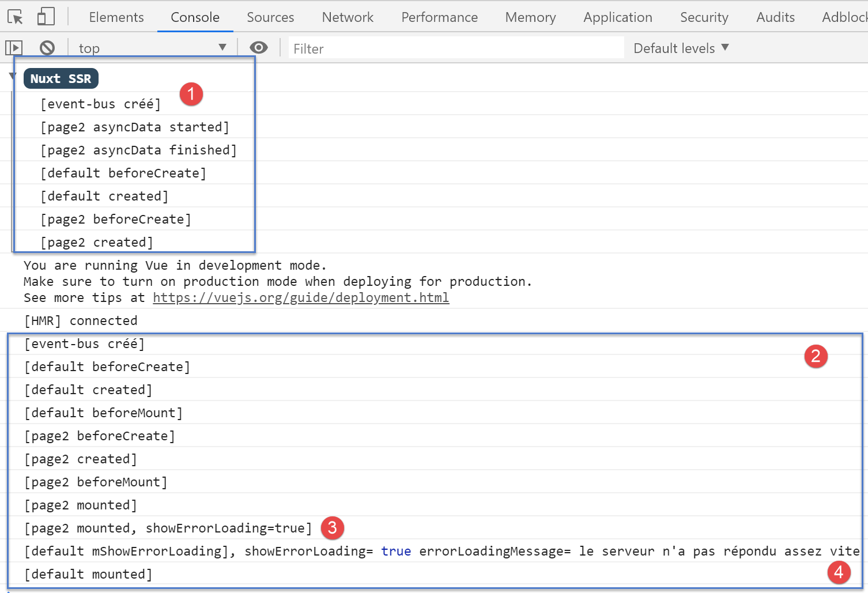Toggle the device toolbar icon
Viewport: 868px width, 593px height.
click(x=46, y=17)
